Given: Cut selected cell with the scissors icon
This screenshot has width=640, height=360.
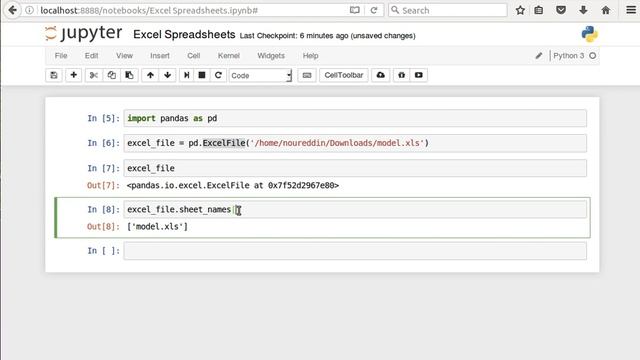Looking at the screenshot, I should point(94,75).
